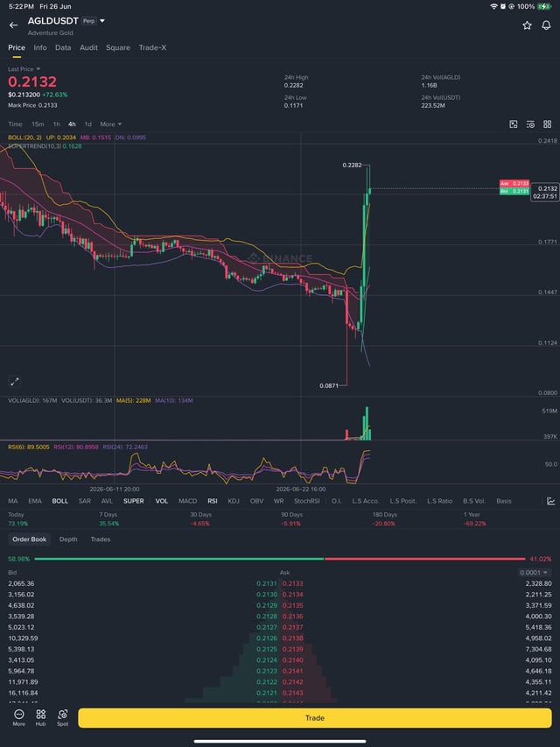Open the Last Price dropdown
Viewport: 560px width, 747px height.
point(24,69)
